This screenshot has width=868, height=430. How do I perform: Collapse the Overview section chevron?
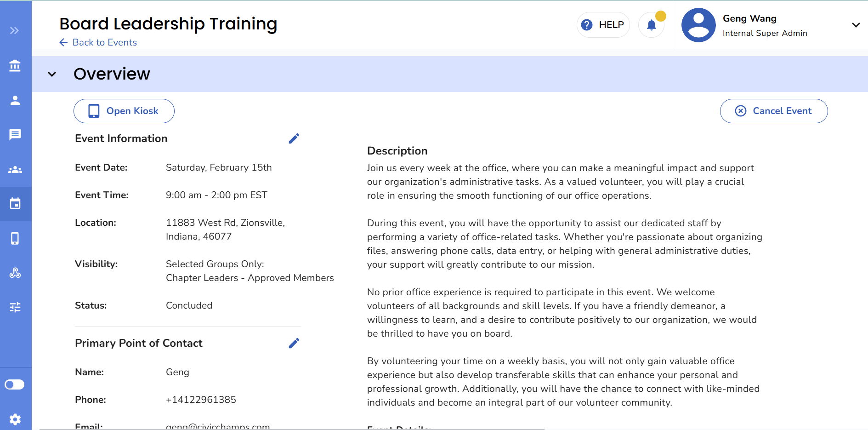(x=52, y=74)
